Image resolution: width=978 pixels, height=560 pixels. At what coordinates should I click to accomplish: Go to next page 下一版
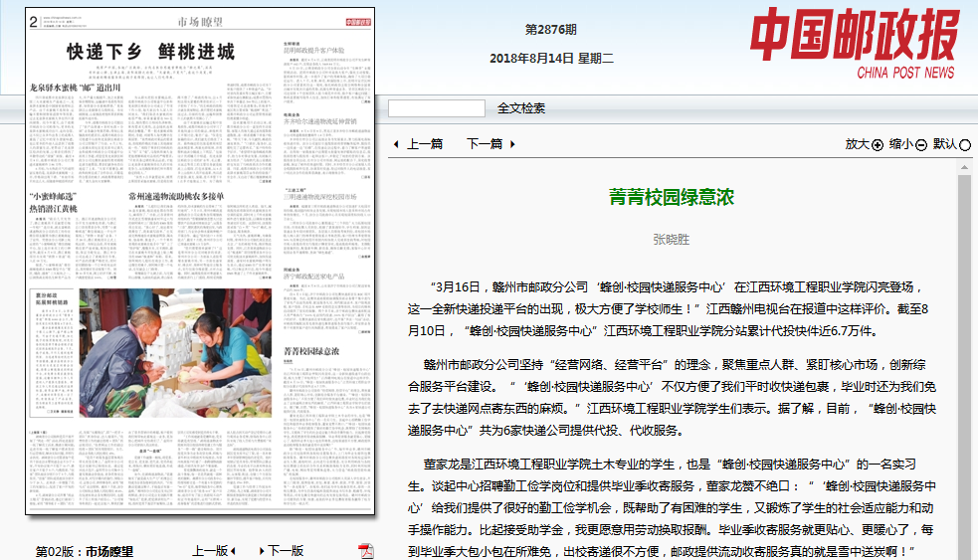tap(286, 551)
